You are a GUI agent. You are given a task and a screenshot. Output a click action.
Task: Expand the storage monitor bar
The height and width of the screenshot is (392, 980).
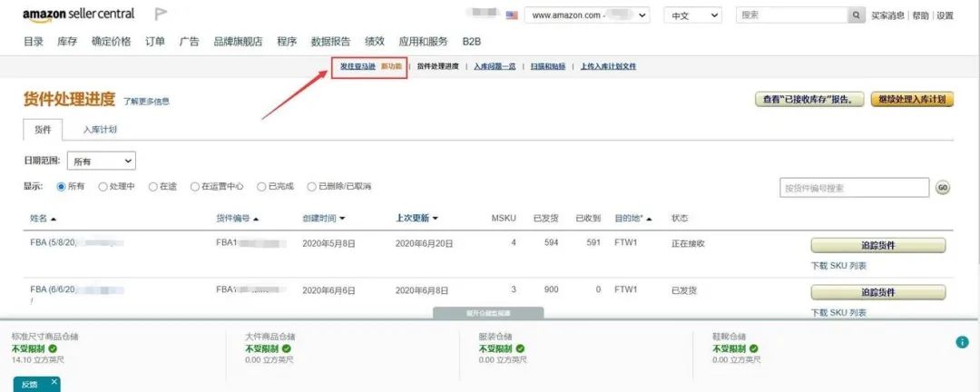(488, 312)
